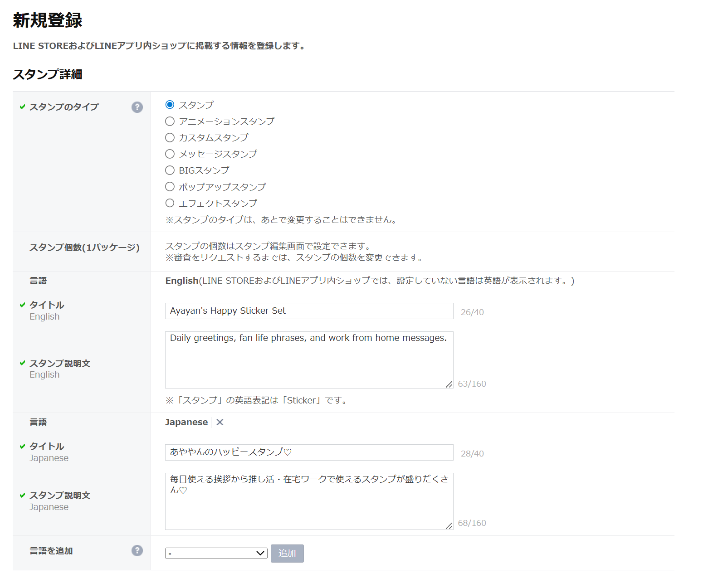Choose ポップアップスタンプ radio button
The image size is (728, 578).
(170, 186)
